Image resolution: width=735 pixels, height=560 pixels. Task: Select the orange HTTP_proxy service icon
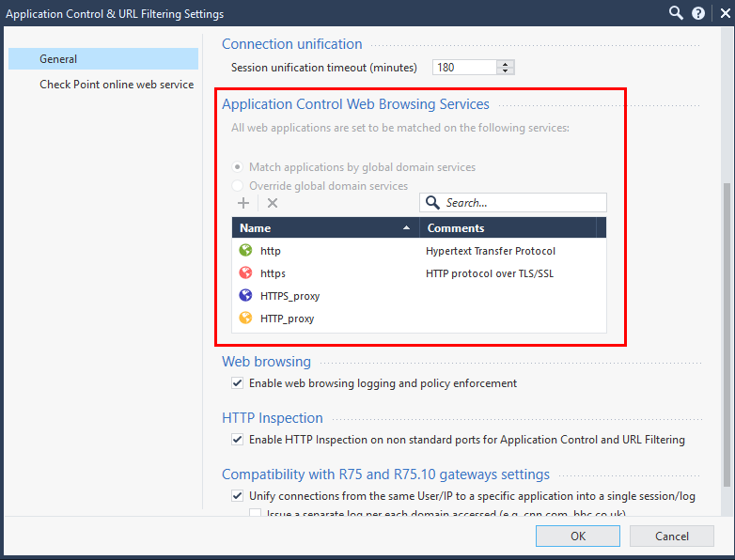(245, 318)
